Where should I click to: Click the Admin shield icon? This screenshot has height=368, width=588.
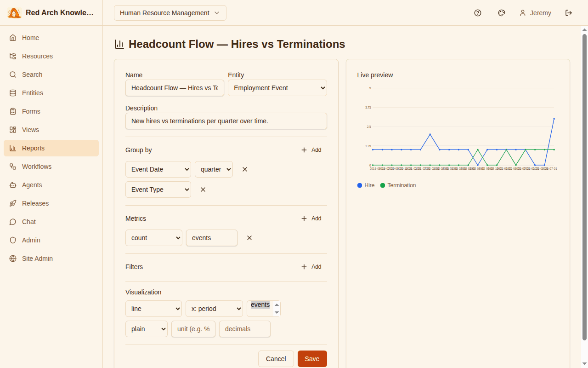point(13,240)
